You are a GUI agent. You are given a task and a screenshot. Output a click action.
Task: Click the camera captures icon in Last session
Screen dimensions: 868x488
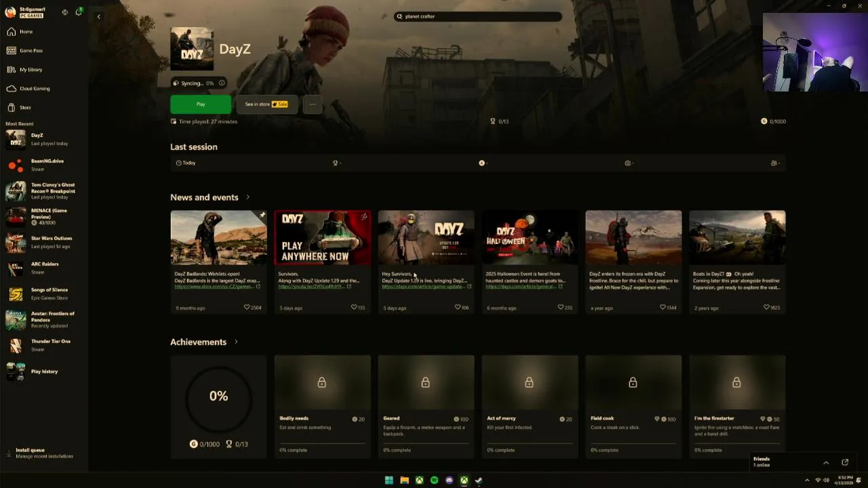(x=627, y=163)
